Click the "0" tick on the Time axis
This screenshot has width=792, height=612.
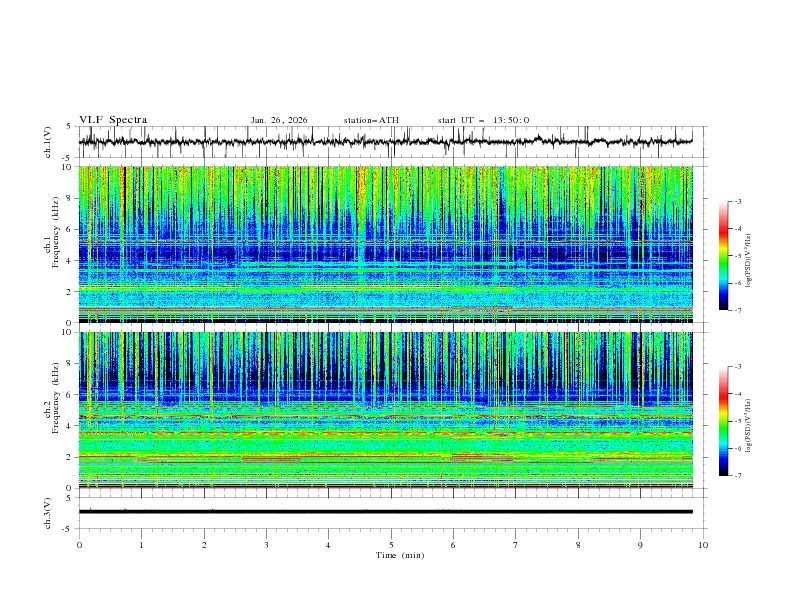tap(79, 545)
